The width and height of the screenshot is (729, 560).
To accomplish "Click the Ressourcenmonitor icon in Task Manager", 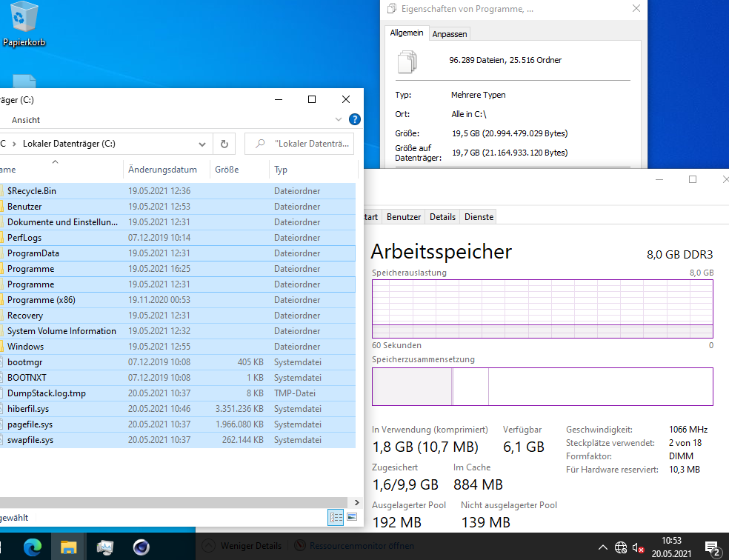I will pos(300,546).
